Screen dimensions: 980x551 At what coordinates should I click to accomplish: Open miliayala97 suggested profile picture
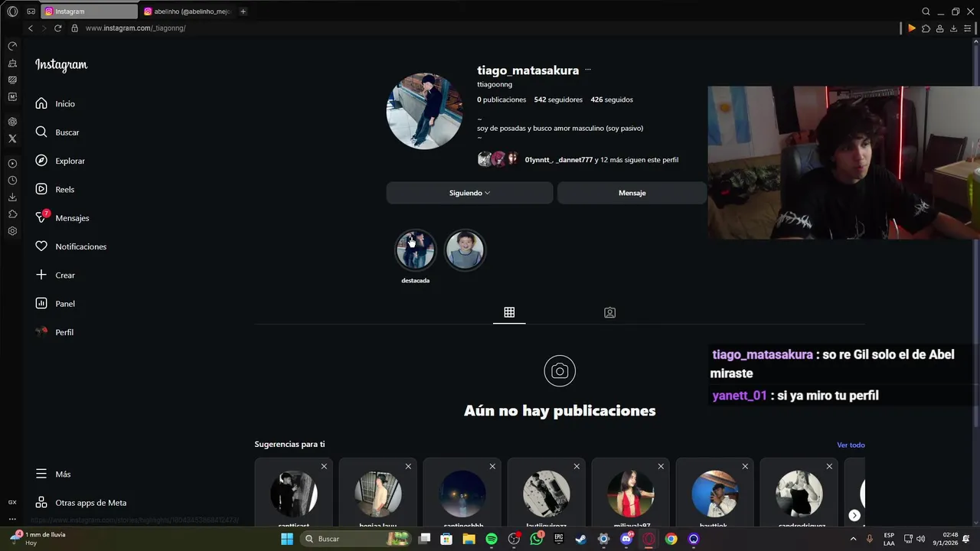(x=631, y=494)
